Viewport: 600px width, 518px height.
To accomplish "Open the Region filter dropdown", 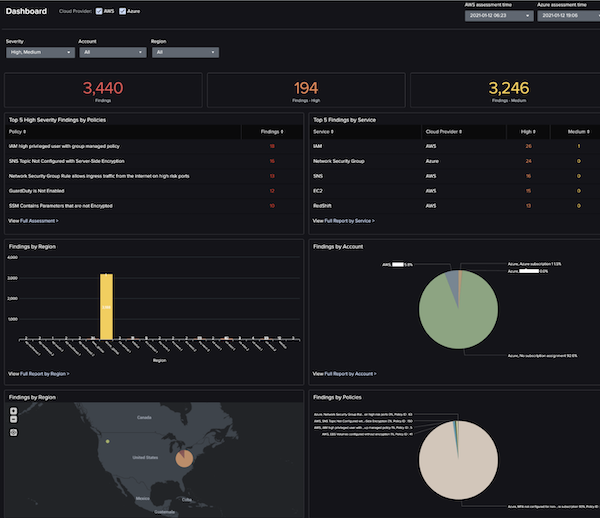I will coord(185,52).
